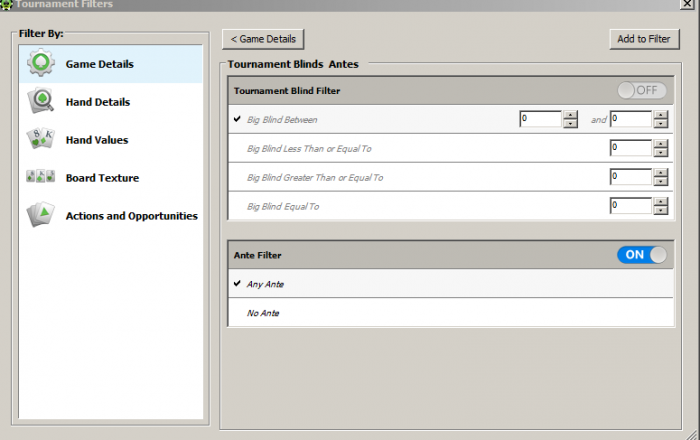Click the Hand Details magnifier icon

coord(41,101)
